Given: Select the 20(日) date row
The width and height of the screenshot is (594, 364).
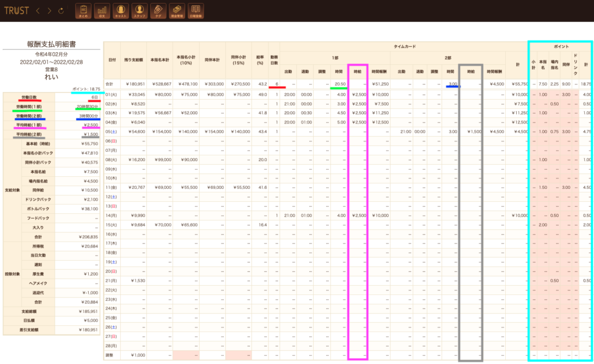Looking at the screenshot, I should click(111, 271).
